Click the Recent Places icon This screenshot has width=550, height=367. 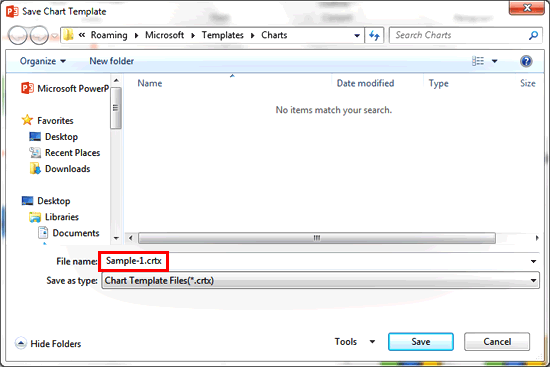35,153
